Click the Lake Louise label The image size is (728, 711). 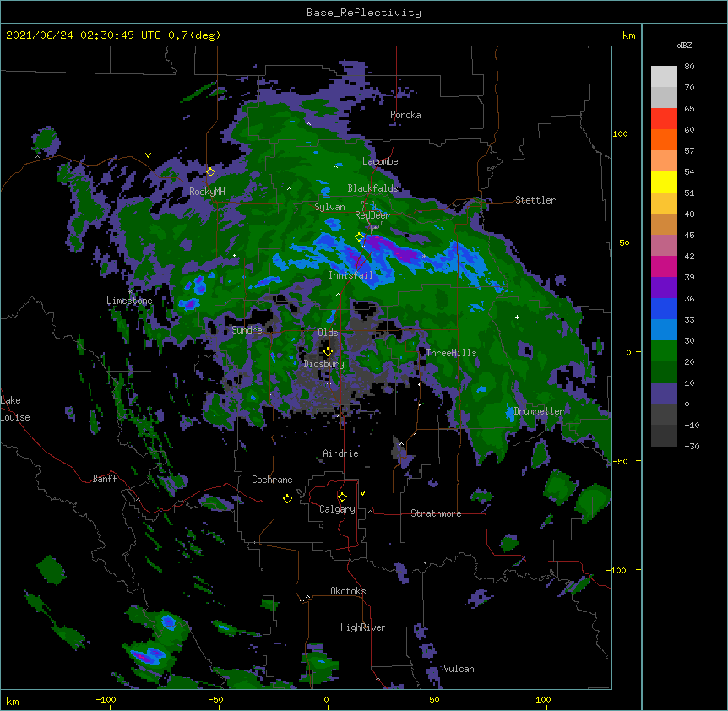15,409
